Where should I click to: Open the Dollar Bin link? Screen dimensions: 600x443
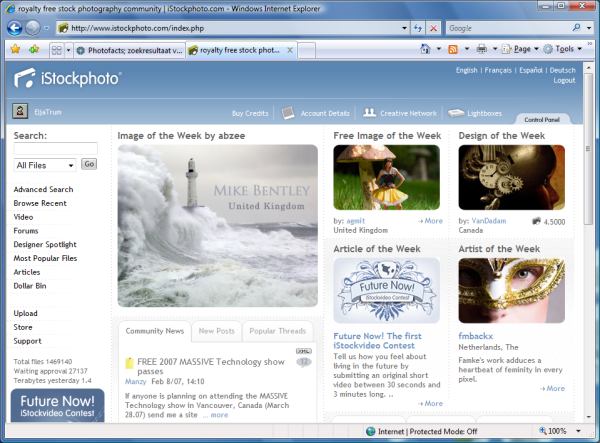[30, 286]
